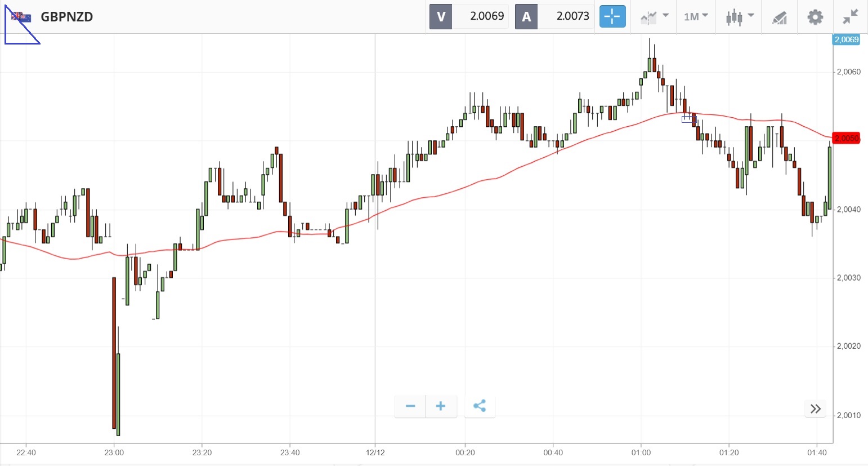The width and height of the screenshot is (868, 466).
Task: Open the drawing tools icon
Action: 779,17
